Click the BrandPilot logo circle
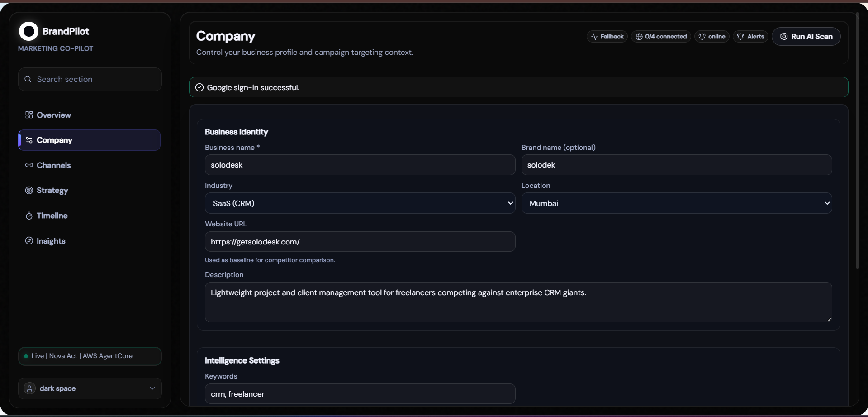Image resolution: width=868 pixels, height=417 pixels. 28,31
